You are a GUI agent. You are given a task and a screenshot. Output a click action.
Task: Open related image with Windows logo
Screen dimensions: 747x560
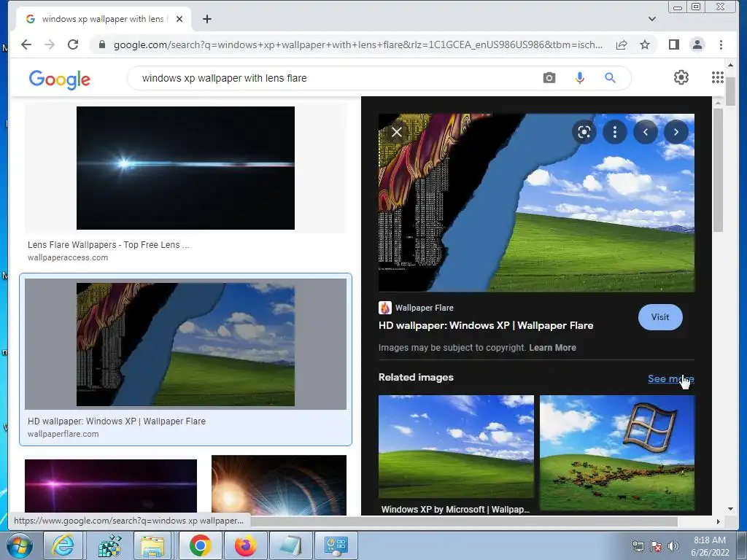617,453
